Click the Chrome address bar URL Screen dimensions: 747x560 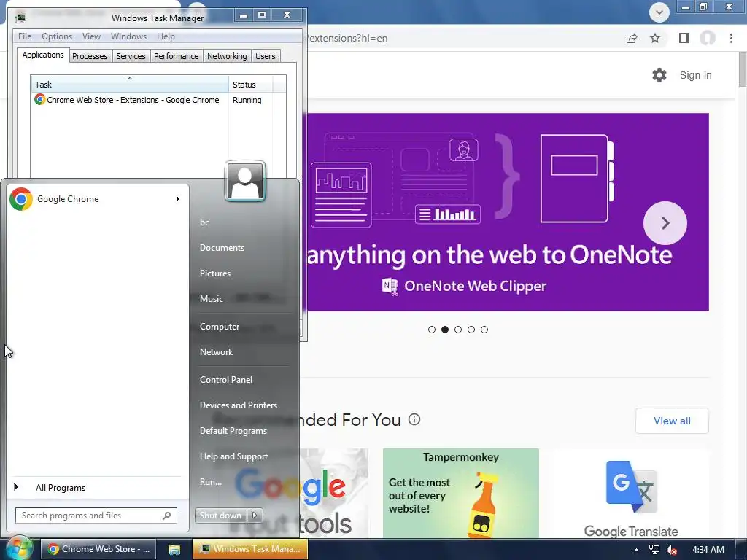pyautogui.click(x=348, y=38)
